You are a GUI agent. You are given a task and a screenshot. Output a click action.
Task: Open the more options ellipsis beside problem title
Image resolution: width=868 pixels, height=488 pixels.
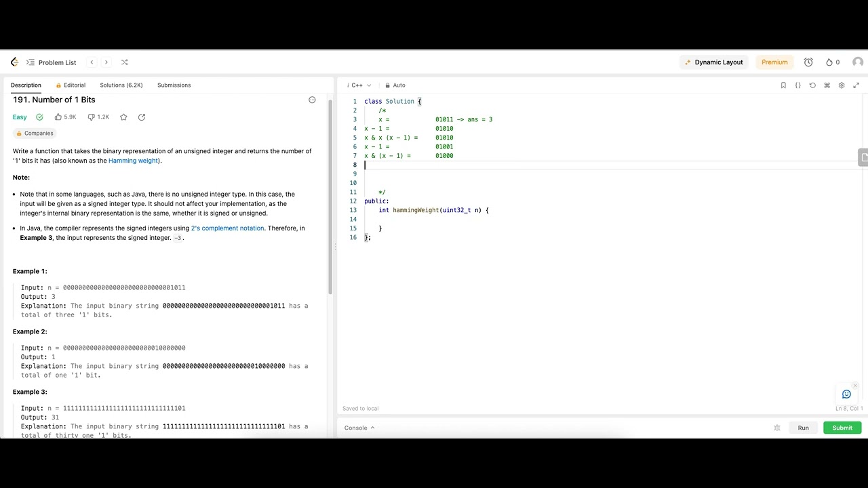tap(312, 100)
